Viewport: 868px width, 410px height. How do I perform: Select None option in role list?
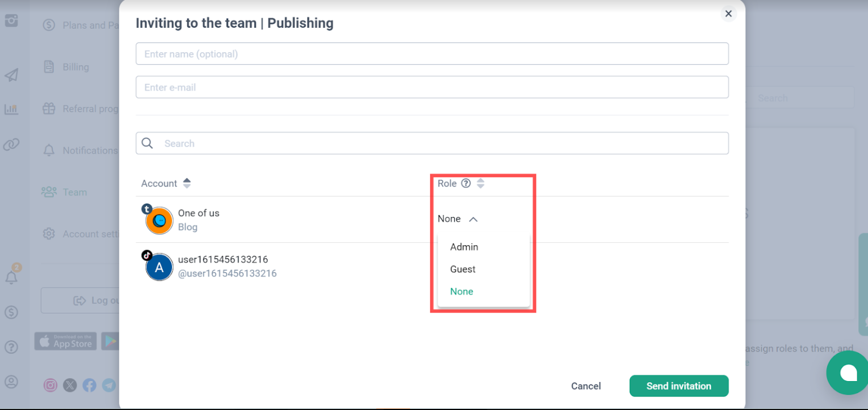[x=462, y=291]
